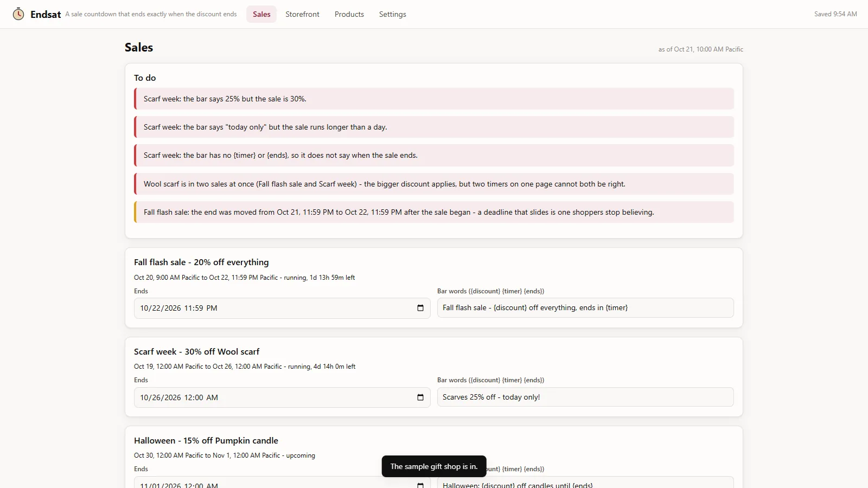
Task: Click the 'To do' section heading
Action: (145, 78)
